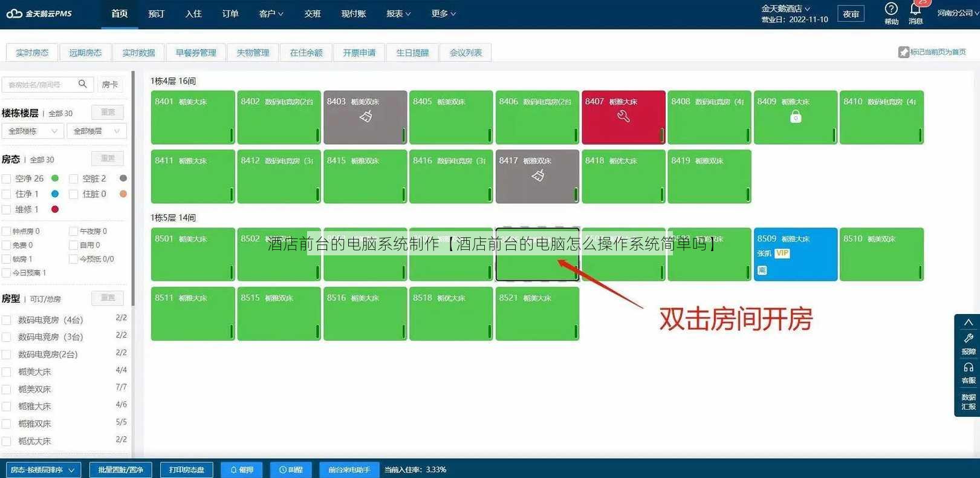Screen dimensions: 980x478
Task: Collapse the right side floating panel
Action: [x=968, y=322]
